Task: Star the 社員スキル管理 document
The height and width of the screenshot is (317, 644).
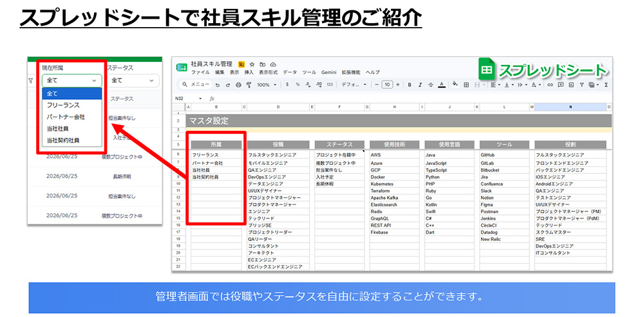Action: [252, 64]
